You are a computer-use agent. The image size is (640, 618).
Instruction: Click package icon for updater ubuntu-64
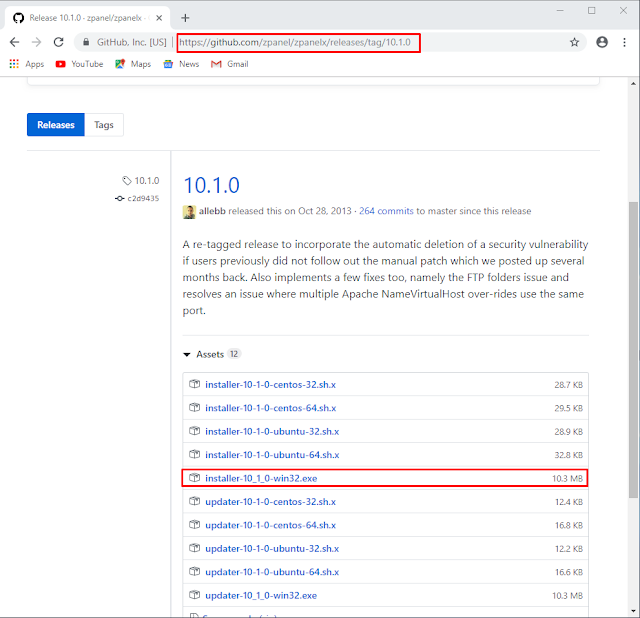(x=195, y=571)
